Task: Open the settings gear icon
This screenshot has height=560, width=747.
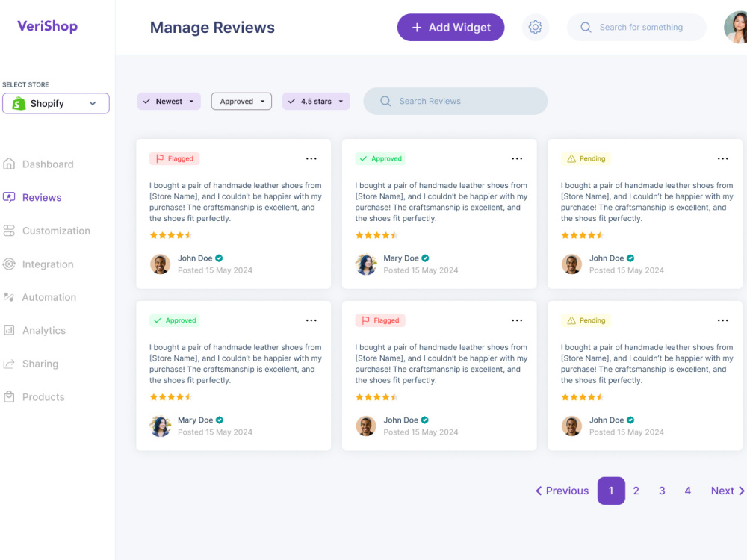Action: coord(536,27)
